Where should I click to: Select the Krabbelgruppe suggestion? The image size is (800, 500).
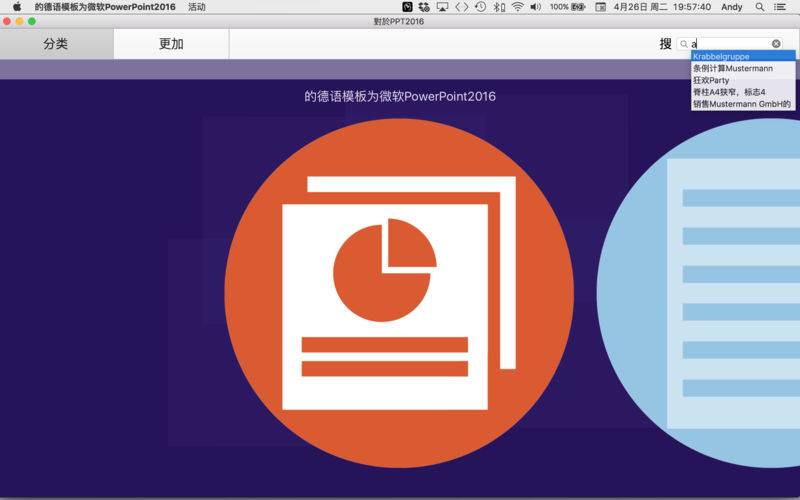pos(743,56)
